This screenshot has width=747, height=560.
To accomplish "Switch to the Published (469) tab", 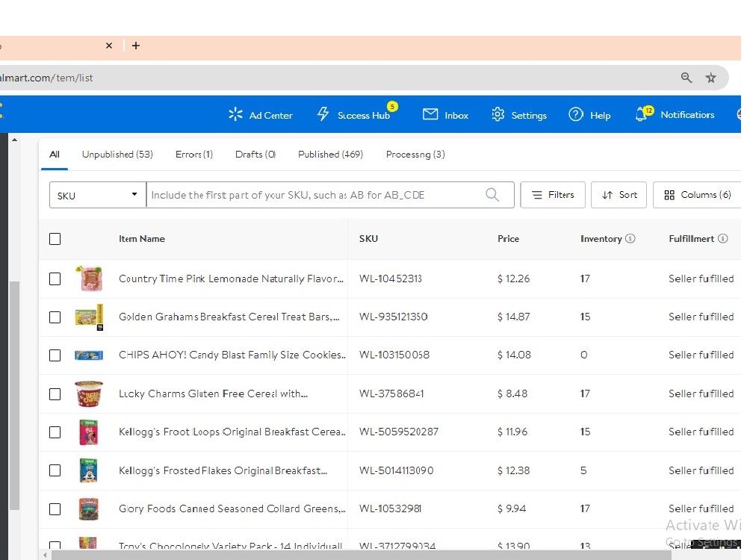I will point(330,155).
